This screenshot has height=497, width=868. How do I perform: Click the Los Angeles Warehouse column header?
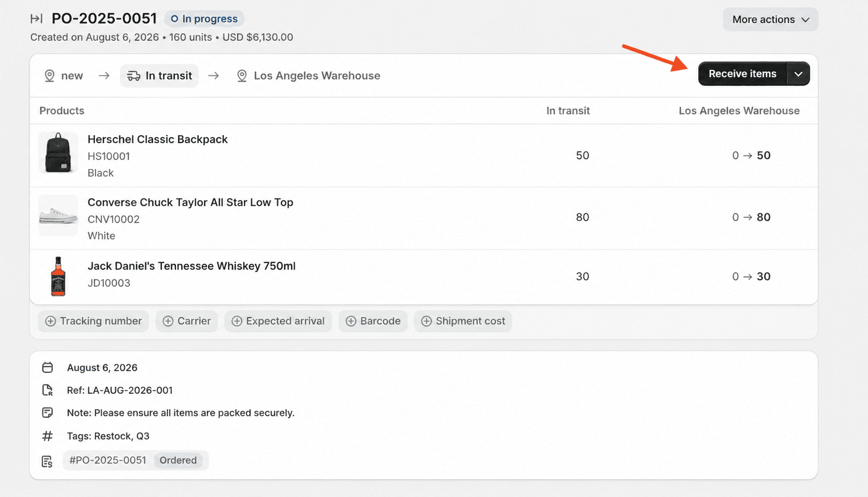[739, 111]
